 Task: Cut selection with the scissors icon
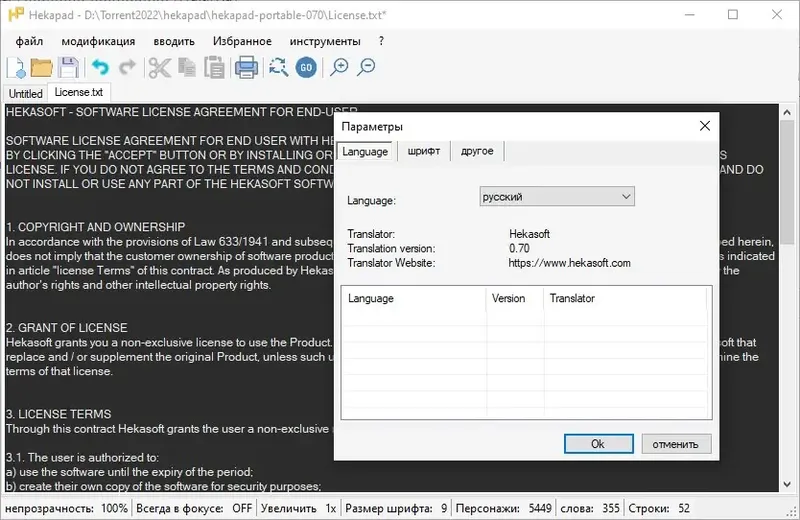click(160, 67)
